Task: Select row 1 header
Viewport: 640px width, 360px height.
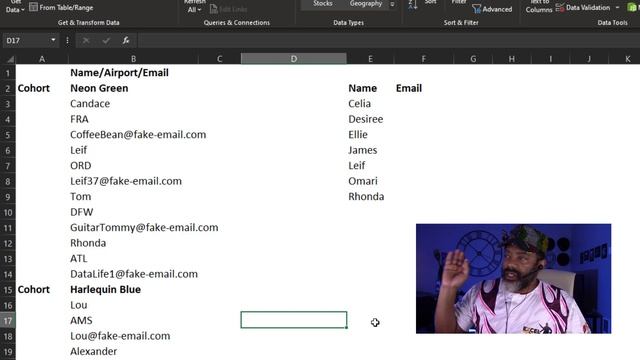Action: [8, 73]
